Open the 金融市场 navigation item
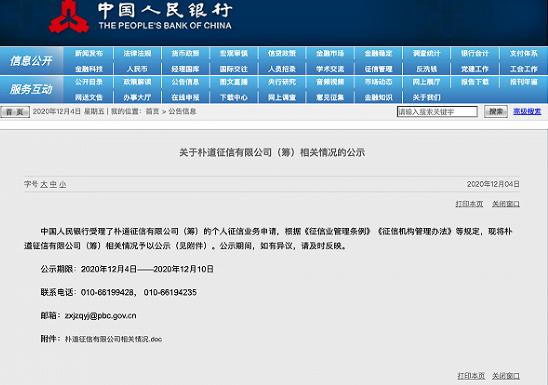Screen dimensions: 548x385 330,53
